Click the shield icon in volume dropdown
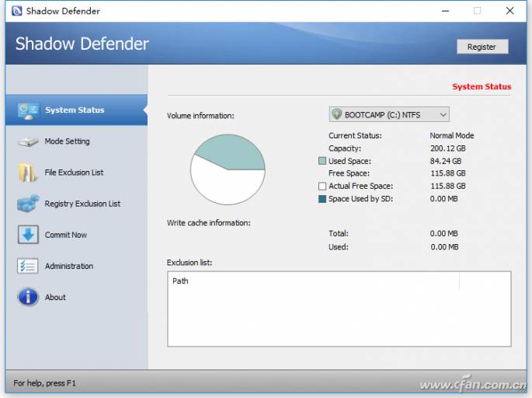532x398 pixels. [336, 114]
